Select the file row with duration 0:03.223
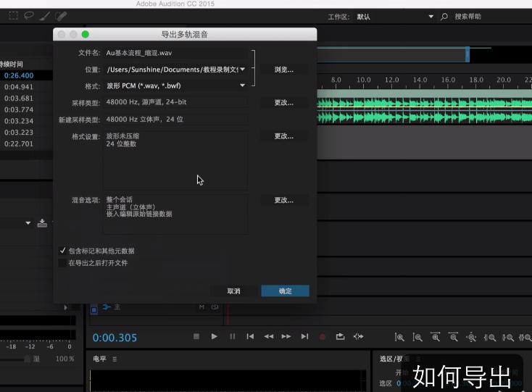The image size is (532, 392). pyautogui.click(x=26, y=133)
